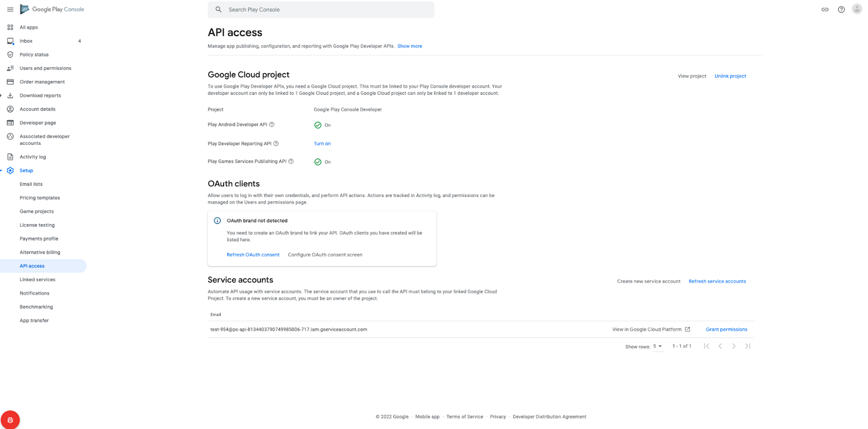Open the Show rows dropdown
868x429 pixels.
click(x=658, y=346)
